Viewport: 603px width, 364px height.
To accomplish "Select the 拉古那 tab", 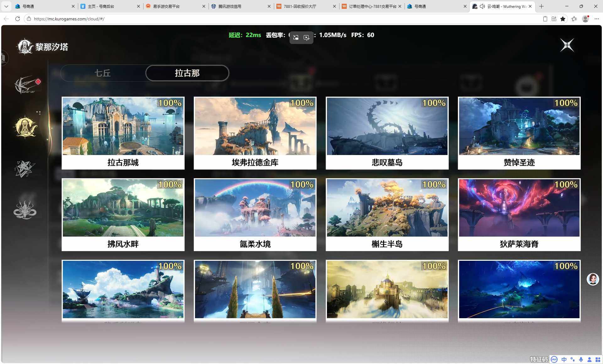I will pyautogui.click(x=187, y=73).
